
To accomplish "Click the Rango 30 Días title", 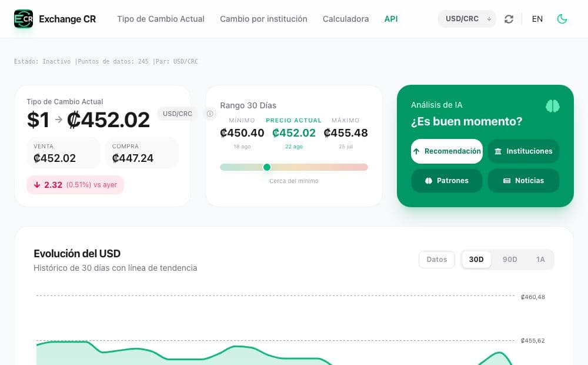I will pyautogui.click(x=248, y=105).
